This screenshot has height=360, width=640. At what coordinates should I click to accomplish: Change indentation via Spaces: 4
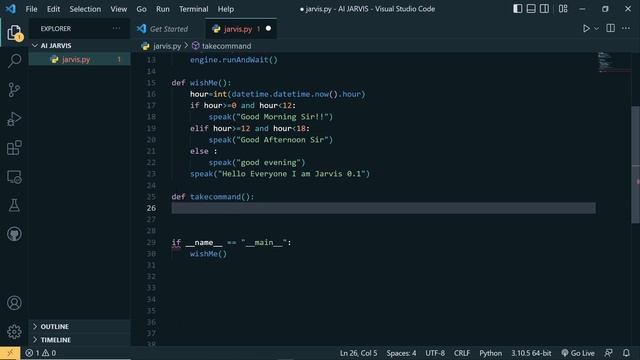(401, 353)
